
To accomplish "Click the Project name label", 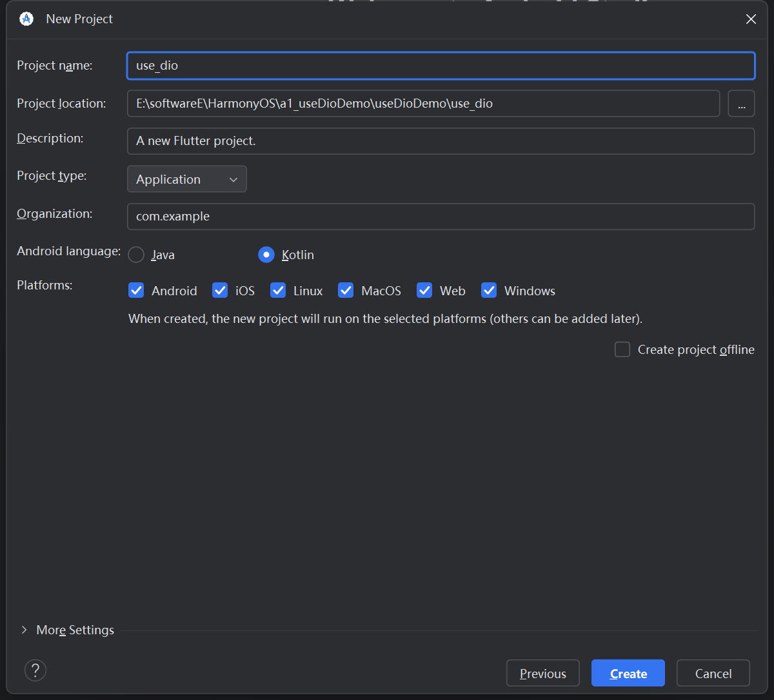I will [55, 65].
